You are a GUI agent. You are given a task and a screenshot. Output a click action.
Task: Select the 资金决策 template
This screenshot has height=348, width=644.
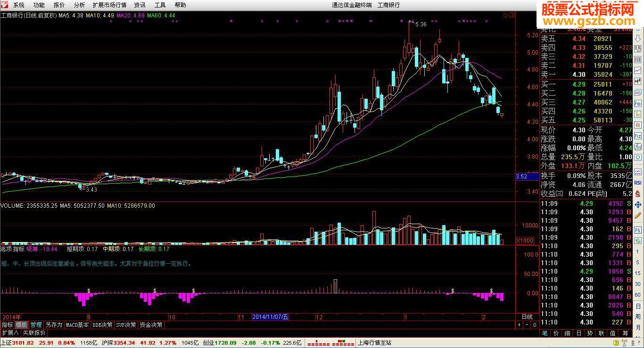click(x=151, y=325)
